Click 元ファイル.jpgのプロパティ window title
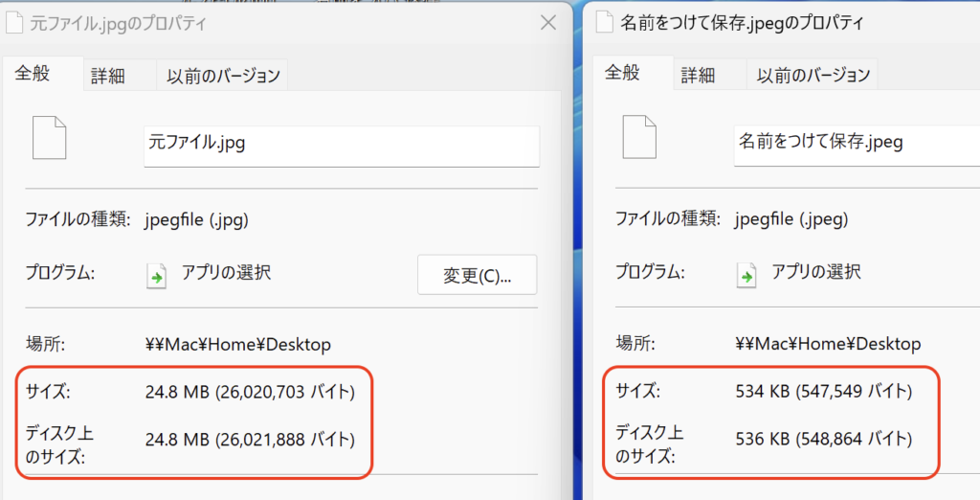Screen dimensions: 980x500 tap(118, 23)
